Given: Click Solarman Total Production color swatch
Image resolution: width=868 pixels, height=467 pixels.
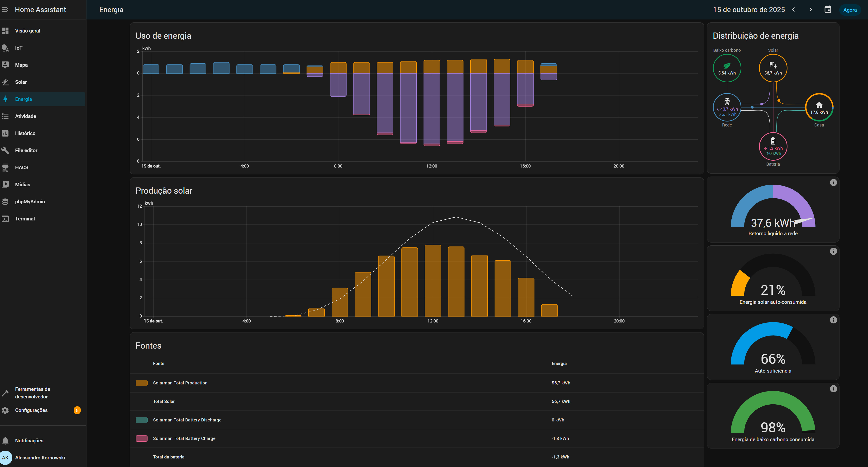Looking at the screenshot, I should click(x=142, y=383).
